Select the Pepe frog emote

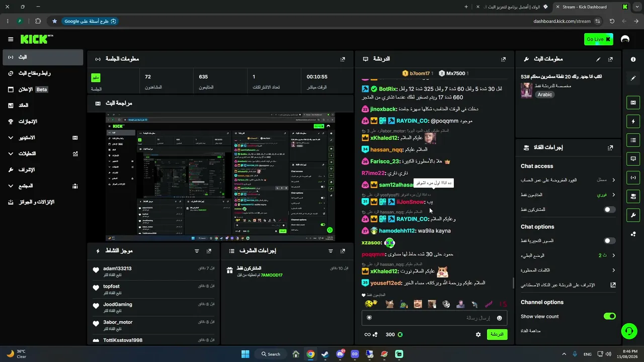404,304
